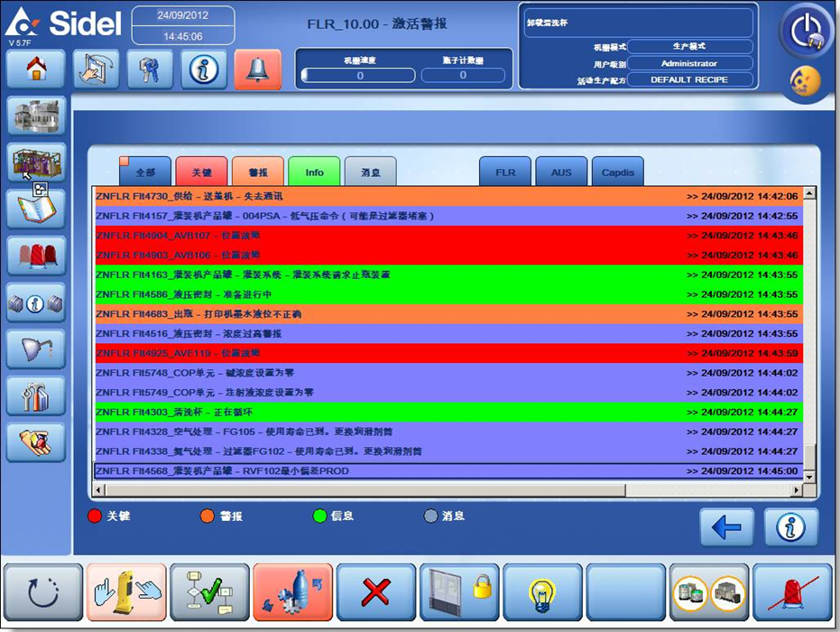This screenshot has height=632, width=840.
Task: Switch to the FLR tab
Action: (x=505, y=172)
